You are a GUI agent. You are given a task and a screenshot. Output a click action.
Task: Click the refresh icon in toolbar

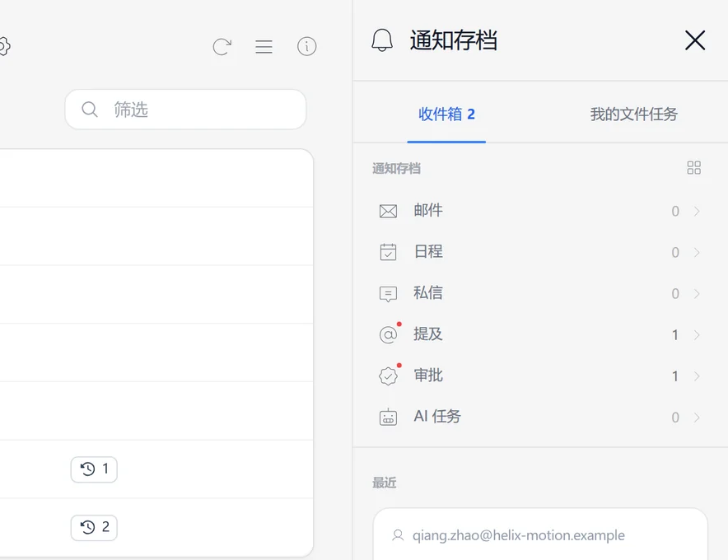[222, 46]
